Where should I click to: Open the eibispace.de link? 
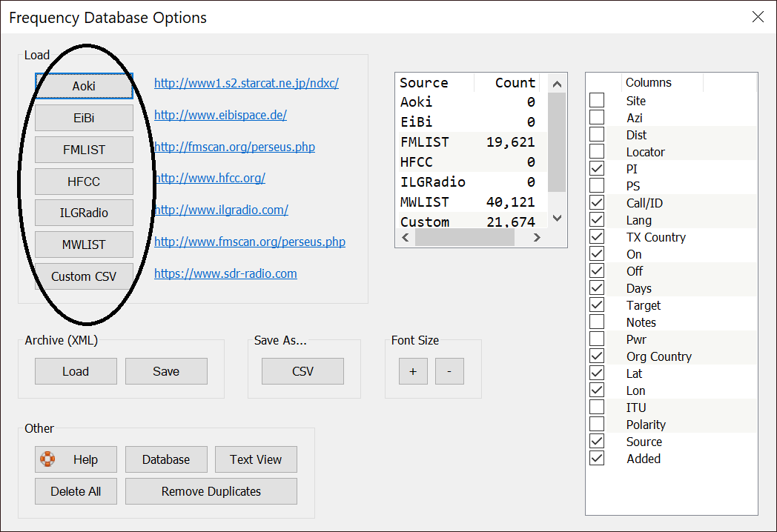(x=220, y=115)
